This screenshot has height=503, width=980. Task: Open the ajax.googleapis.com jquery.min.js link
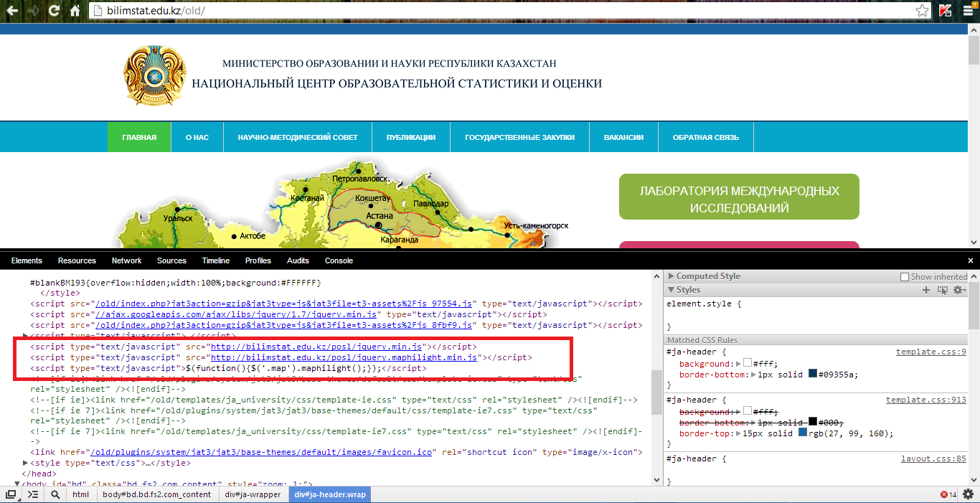(235, 314)
